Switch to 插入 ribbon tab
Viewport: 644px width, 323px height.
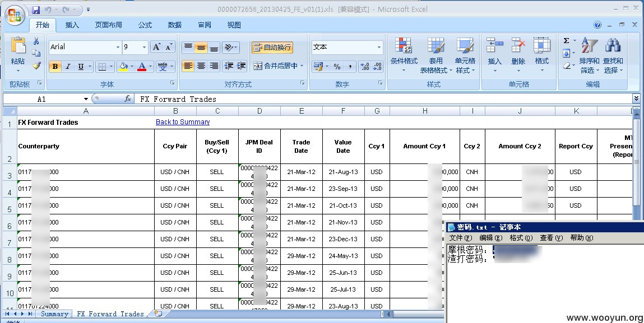(x=72, y=25)
